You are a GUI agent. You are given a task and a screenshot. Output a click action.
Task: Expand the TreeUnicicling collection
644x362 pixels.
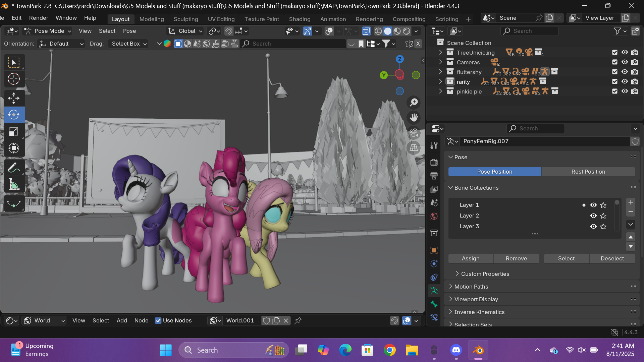440,53
